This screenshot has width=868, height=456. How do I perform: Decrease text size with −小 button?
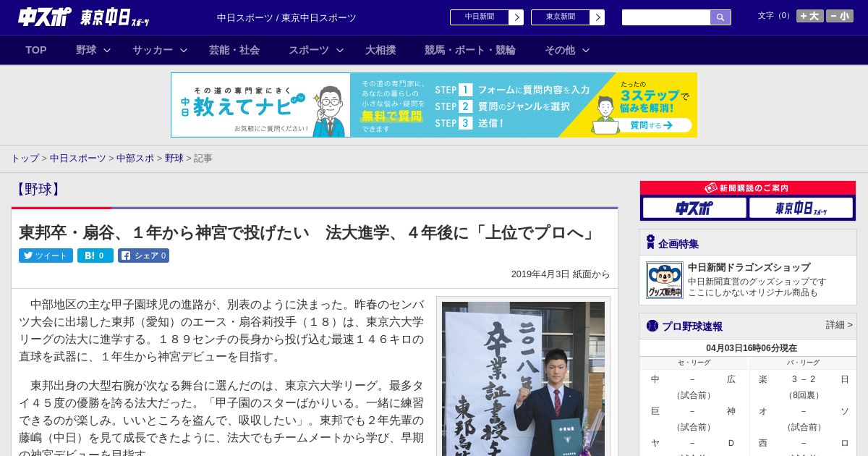coord(840,16)
